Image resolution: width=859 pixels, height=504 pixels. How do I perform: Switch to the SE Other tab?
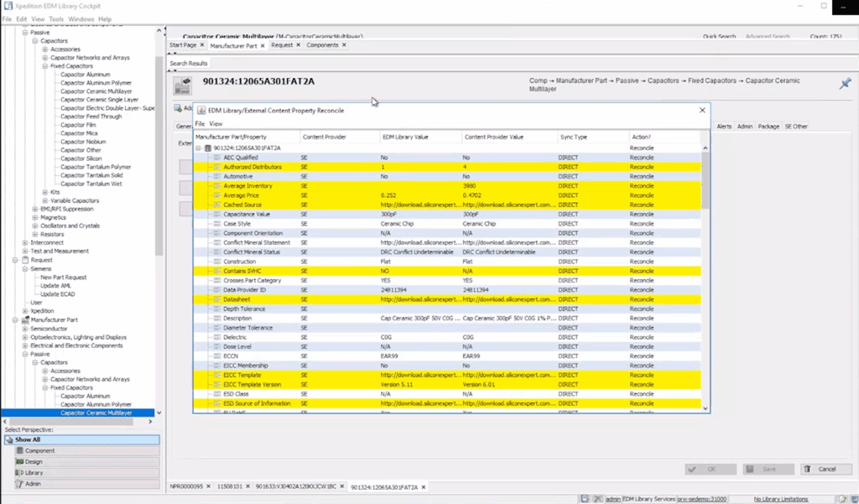point(795,127)
